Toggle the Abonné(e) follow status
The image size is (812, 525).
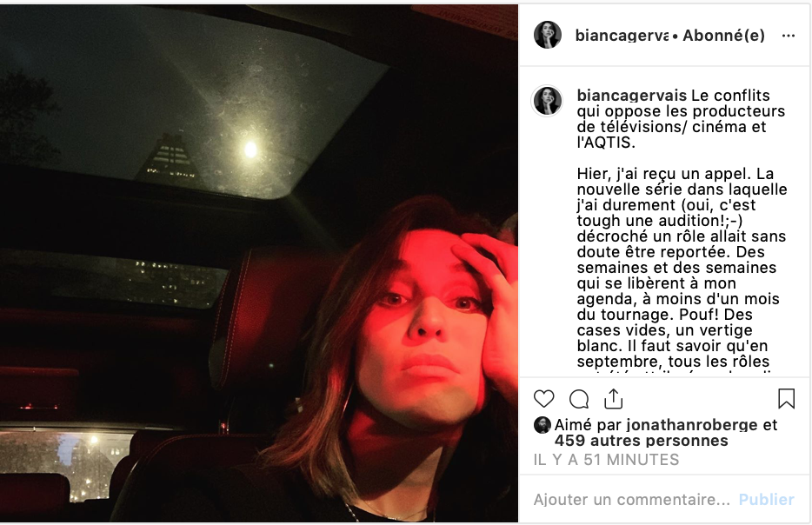[723, 36]
